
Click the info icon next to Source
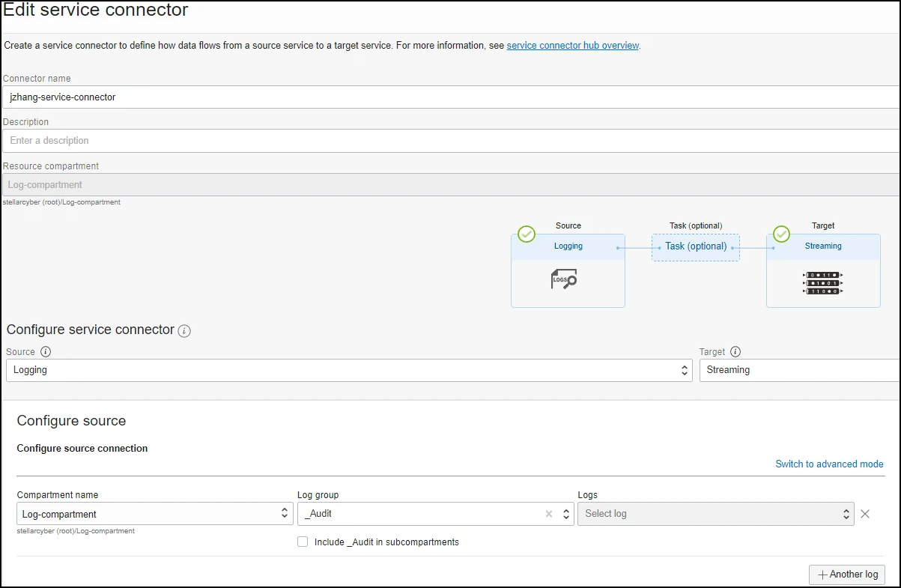[46, 352]
